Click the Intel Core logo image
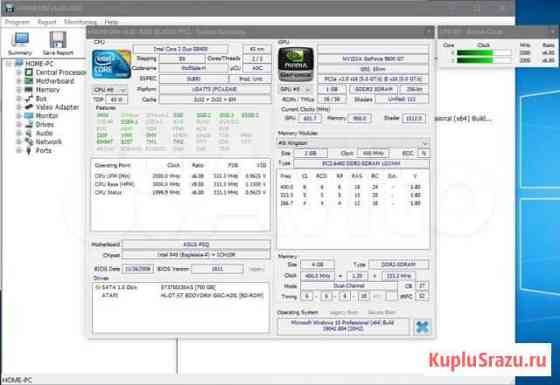Image resolution: width=560 pixels, height=385 pixels. point(111,65)
